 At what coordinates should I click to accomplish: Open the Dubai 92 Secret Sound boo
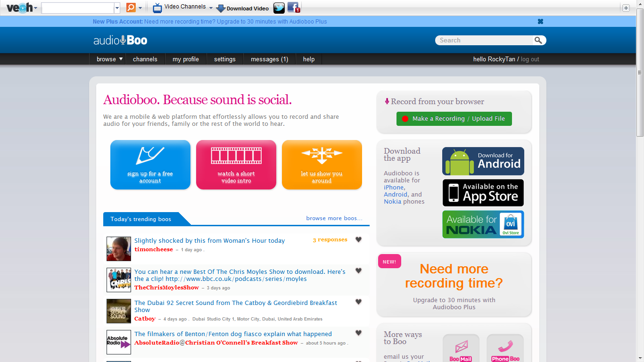coord(236,306)
